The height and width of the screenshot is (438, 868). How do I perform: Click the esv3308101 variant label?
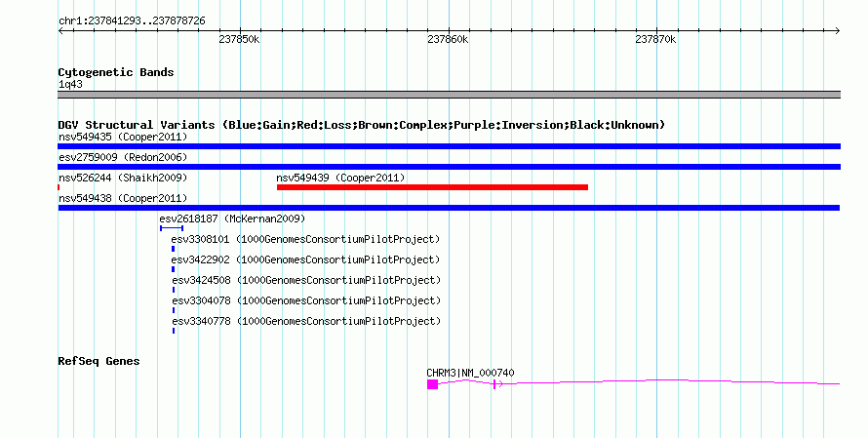tap(305, 239)
